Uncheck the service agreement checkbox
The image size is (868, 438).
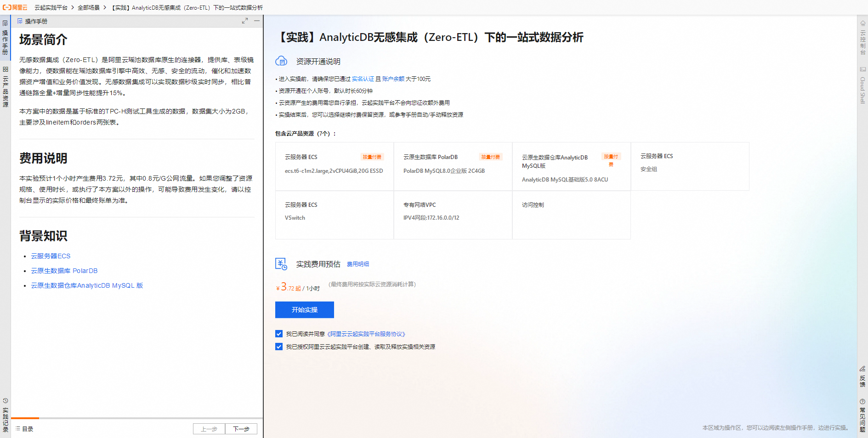pyautogui.click(x=279, y=334)
